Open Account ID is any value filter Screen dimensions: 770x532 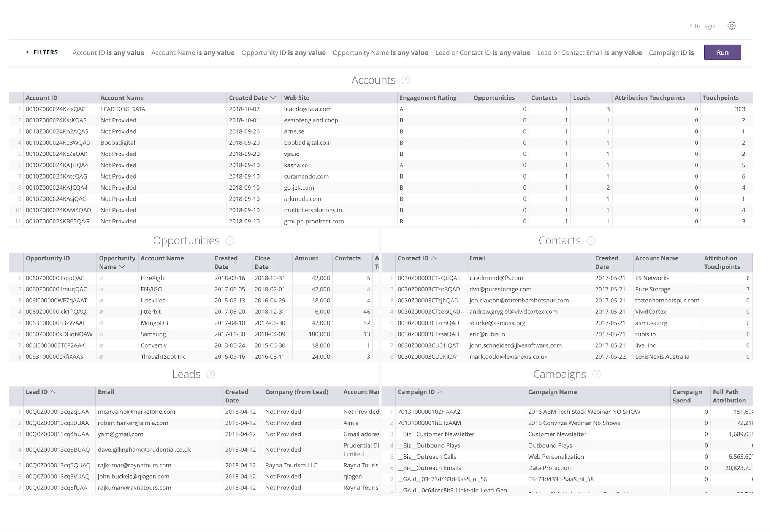point(108,52)
